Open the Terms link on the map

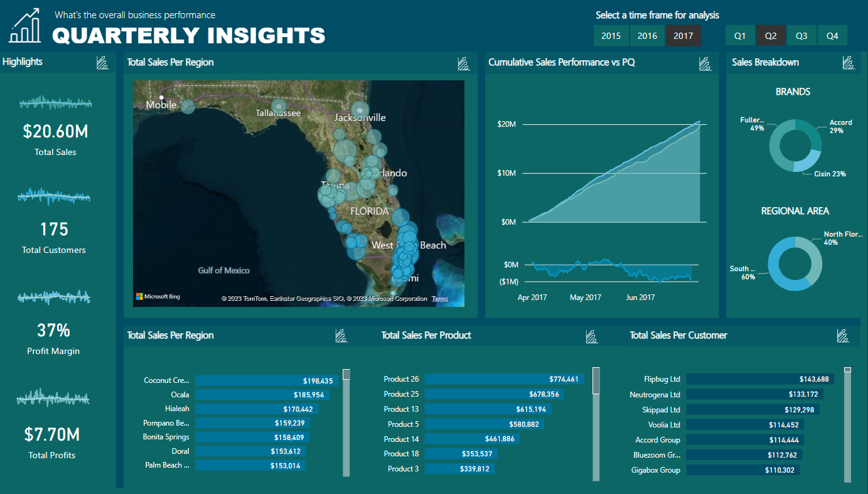[440, 299]
